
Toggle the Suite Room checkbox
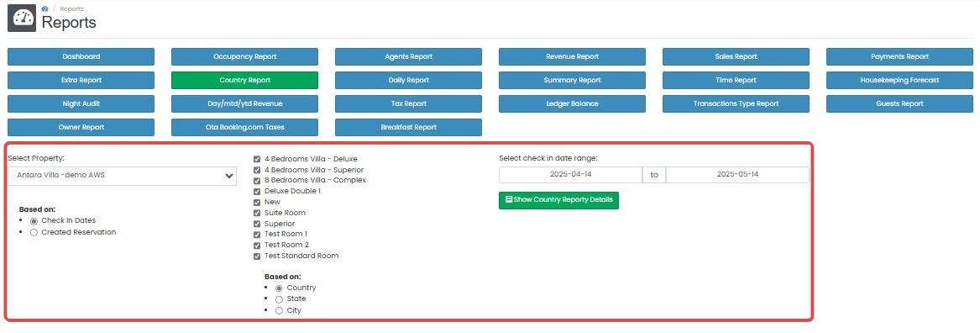257,213
